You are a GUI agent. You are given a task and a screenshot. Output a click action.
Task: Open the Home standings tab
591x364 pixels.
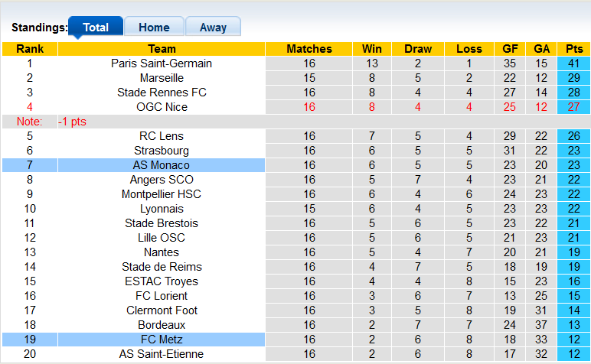[154, 28]
